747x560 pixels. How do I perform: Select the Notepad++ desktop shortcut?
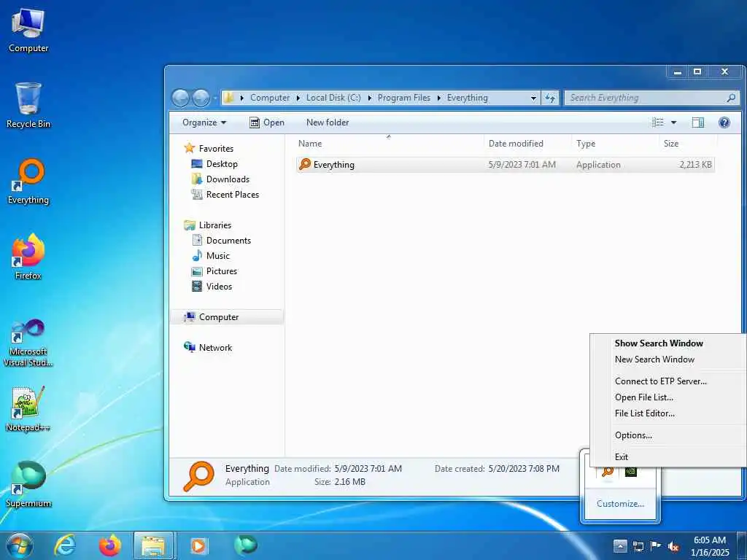click(28, 408)
